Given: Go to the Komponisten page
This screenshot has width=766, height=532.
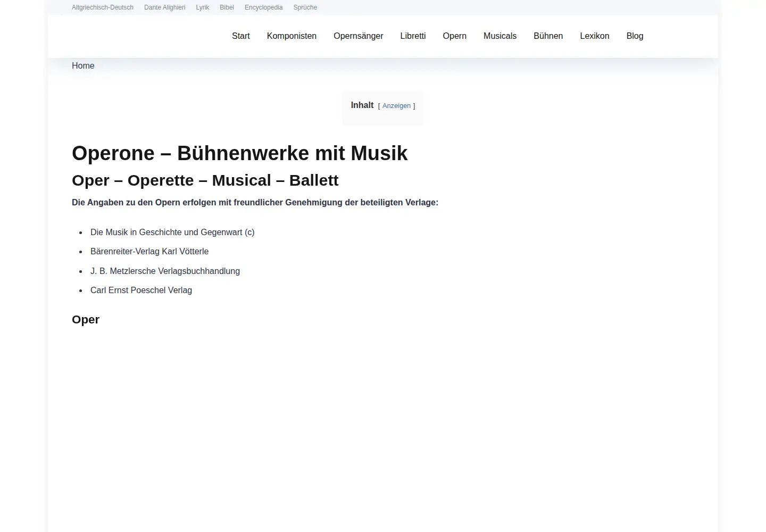Looking at the screenshot, I should tap(292, 36).
